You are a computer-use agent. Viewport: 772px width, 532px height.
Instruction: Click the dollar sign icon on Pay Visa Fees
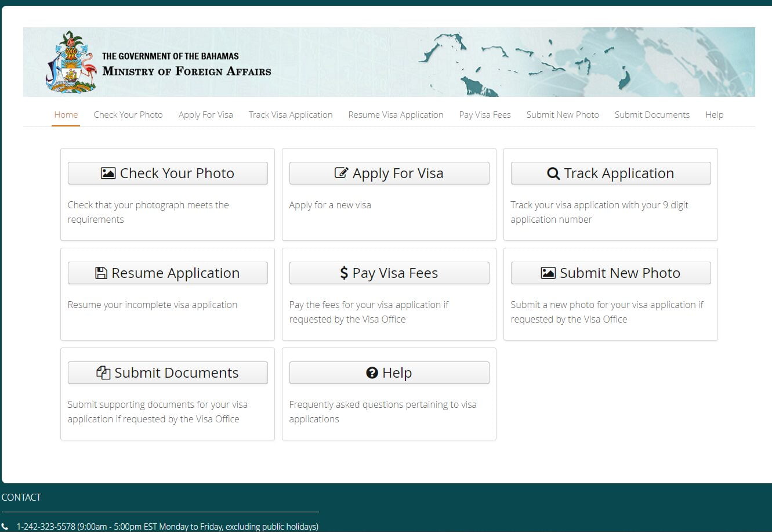(x=344, y=273)
